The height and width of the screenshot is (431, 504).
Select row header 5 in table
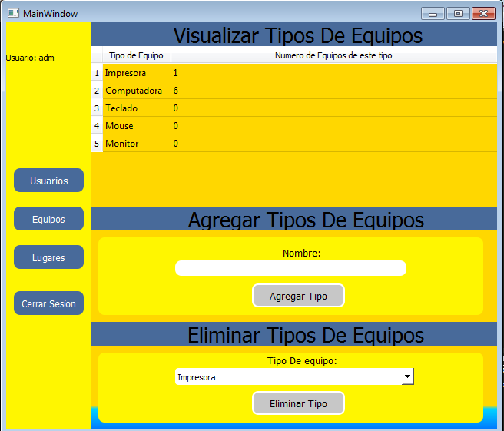(97, 144)
